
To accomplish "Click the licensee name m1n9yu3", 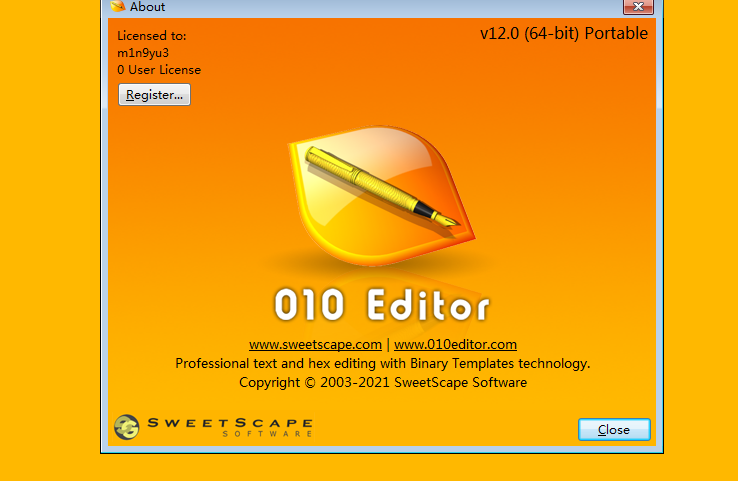I will point(143,53).
